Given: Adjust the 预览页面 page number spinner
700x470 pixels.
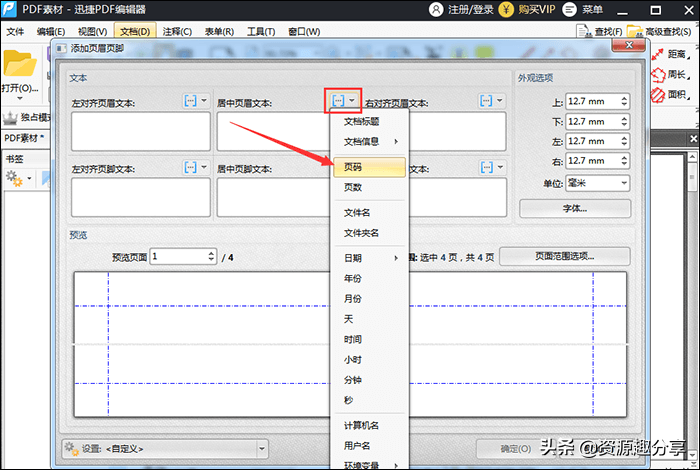Looking at the screenshot, I should tap(211, 256).
